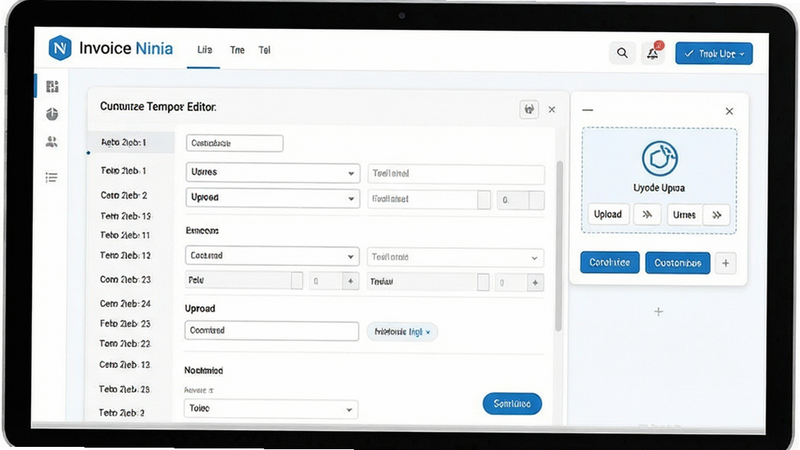Select the Aeto 2leb: 1 list item
800x450 pixels.
[131, 142]
